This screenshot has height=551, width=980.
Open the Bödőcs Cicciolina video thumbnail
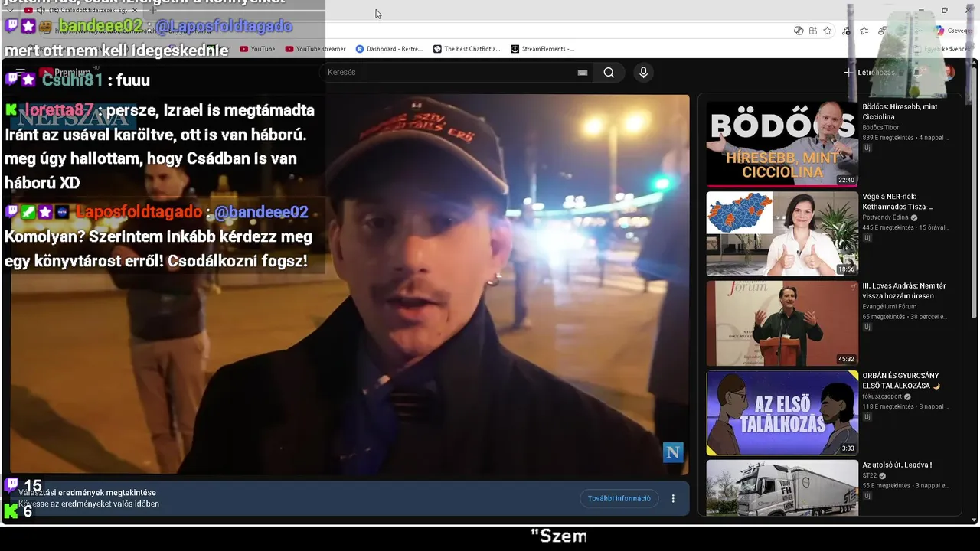782,145
